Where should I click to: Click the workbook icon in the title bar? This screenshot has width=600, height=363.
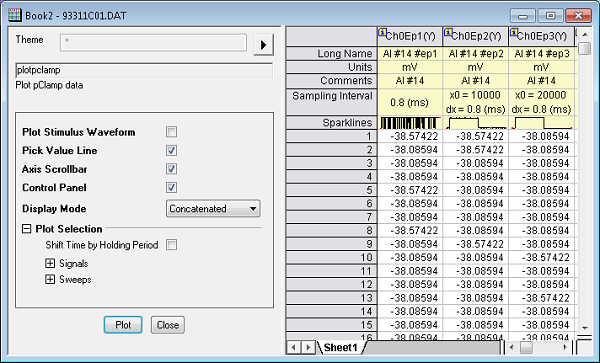15,15
